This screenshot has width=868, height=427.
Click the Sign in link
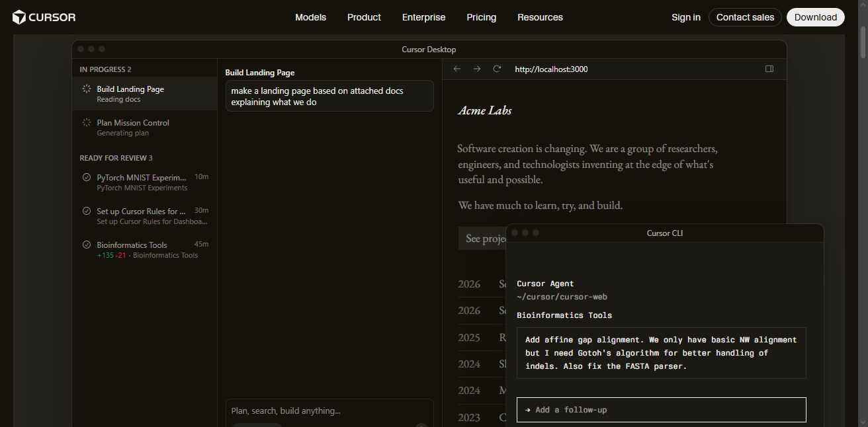click(685, 17)
